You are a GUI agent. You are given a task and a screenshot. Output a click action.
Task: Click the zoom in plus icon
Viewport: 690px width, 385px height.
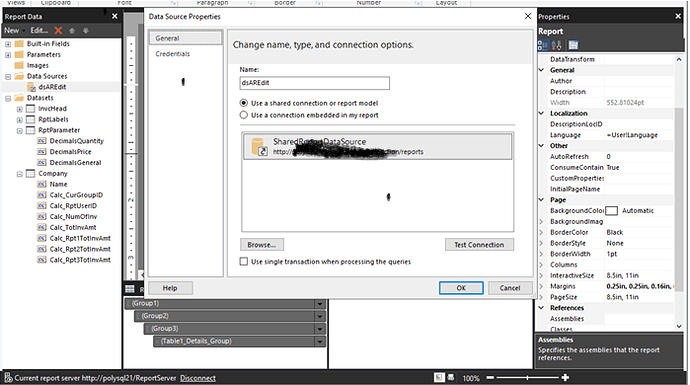[565, 378]
